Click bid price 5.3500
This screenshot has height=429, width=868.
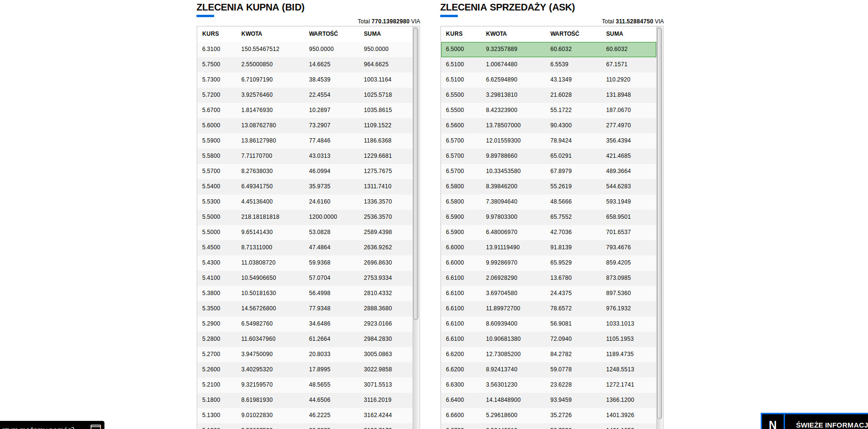tap(211, 308)
